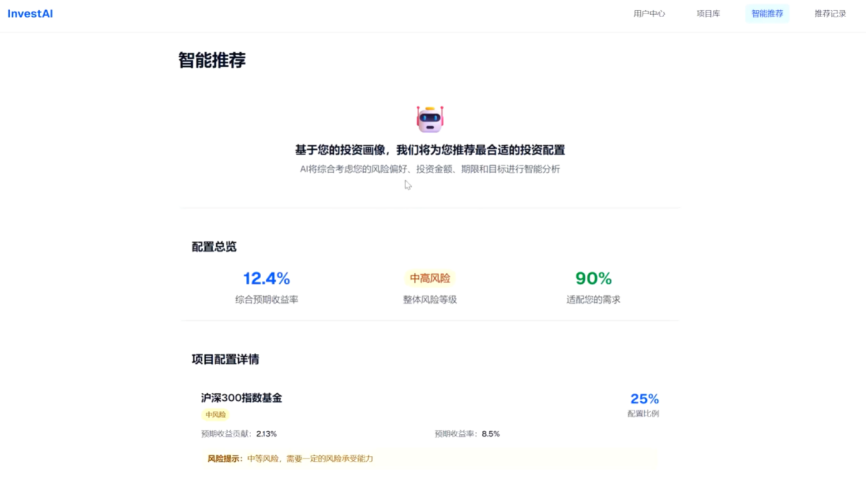
Task: Click the green 90% match figure
Action: 593,279
